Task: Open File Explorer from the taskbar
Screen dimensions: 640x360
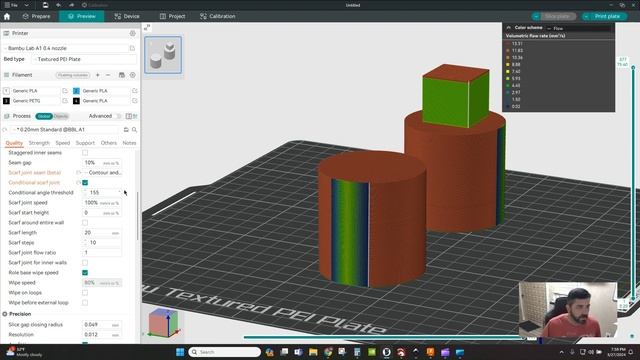Action: pos(313,352)
